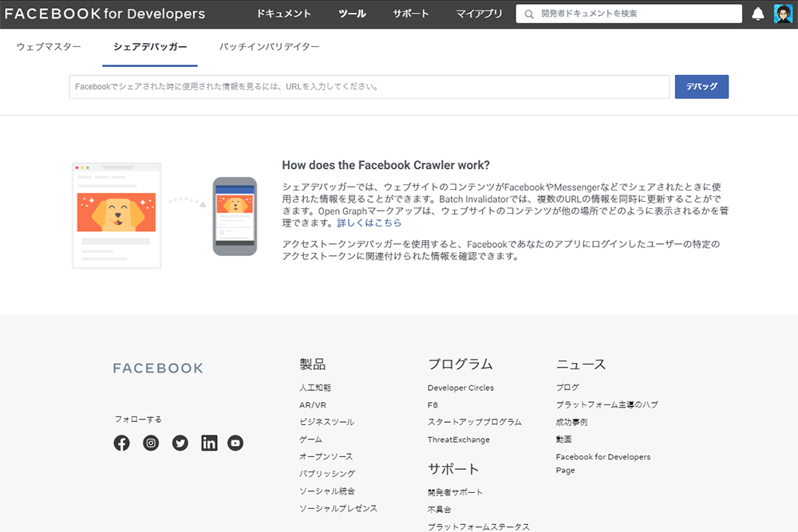Open the マイアプリ menu
Screen dimensions: 798x532
tap(479, 14)
